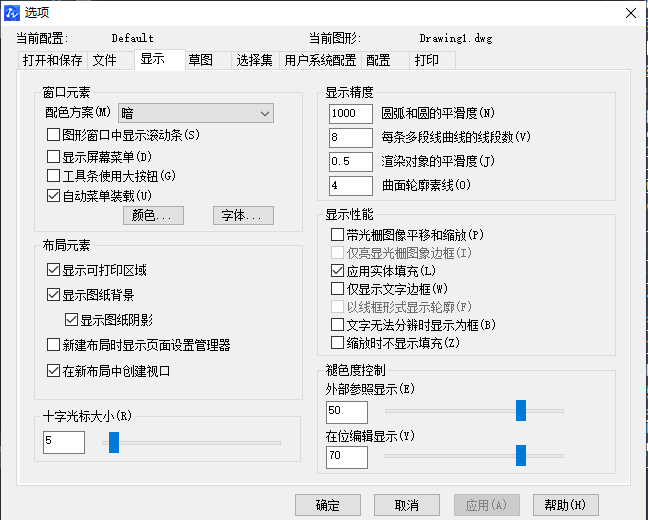
Task: Check 仅显示文字边框 option
Action: click(x=337, y=289)
